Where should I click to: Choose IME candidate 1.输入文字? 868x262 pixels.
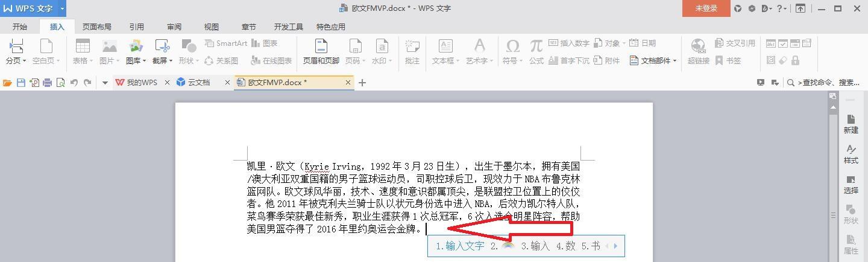click(x=460, y=246)
